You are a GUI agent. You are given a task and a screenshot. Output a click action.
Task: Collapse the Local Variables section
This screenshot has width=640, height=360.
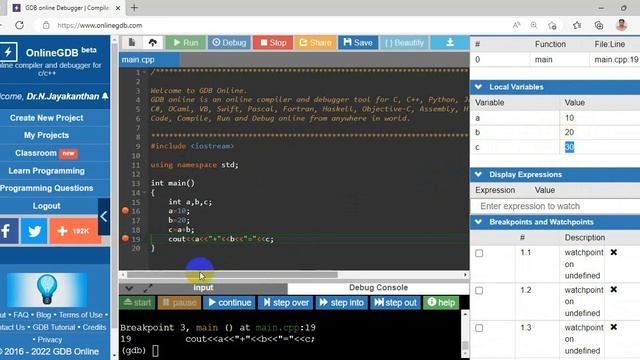tap(479, 87)
